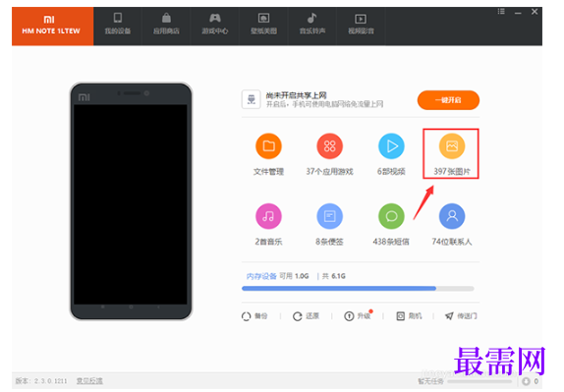Open the 壁纸美图 wallpaper tab
564x392 pixels.
(x=263, y=25)
